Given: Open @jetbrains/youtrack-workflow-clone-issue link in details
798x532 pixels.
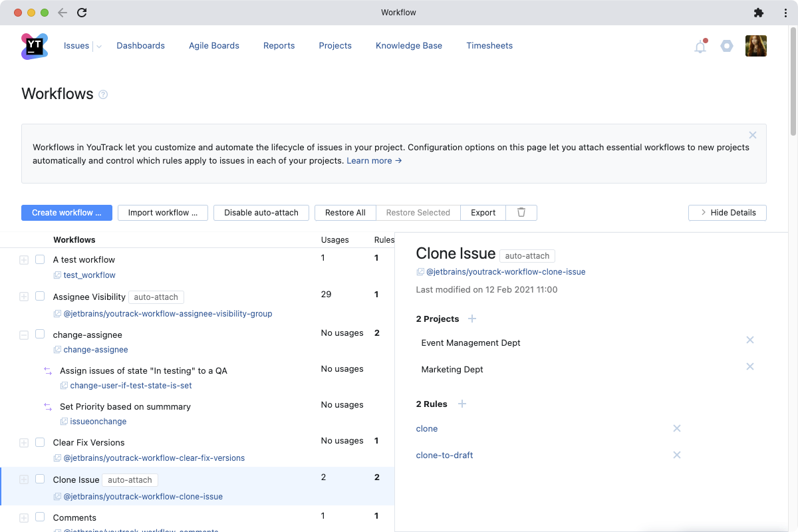Looking at the screenshot, I should click(505, 272).
